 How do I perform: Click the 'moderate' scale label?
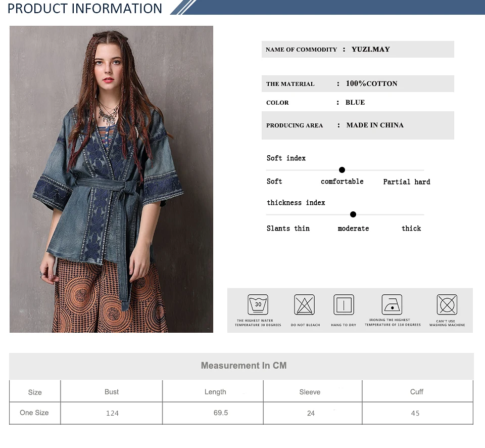[353, 229]
